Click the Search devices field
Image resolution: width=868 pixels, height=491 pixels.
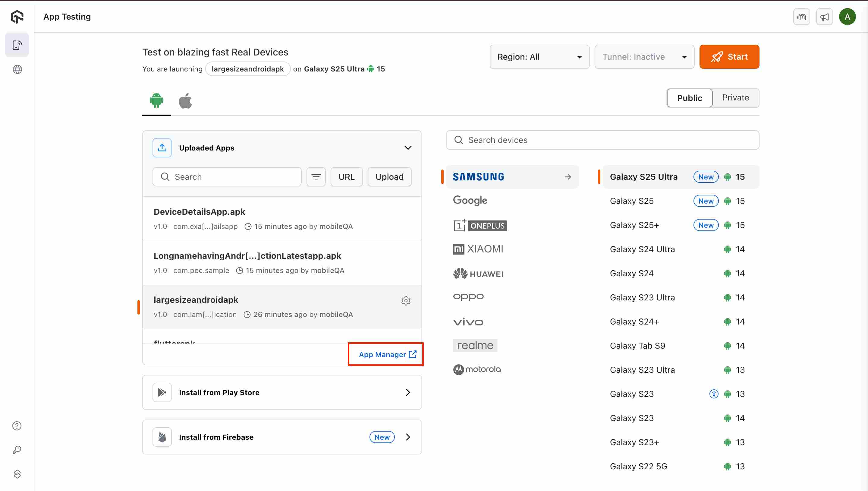tap(602, 140)
